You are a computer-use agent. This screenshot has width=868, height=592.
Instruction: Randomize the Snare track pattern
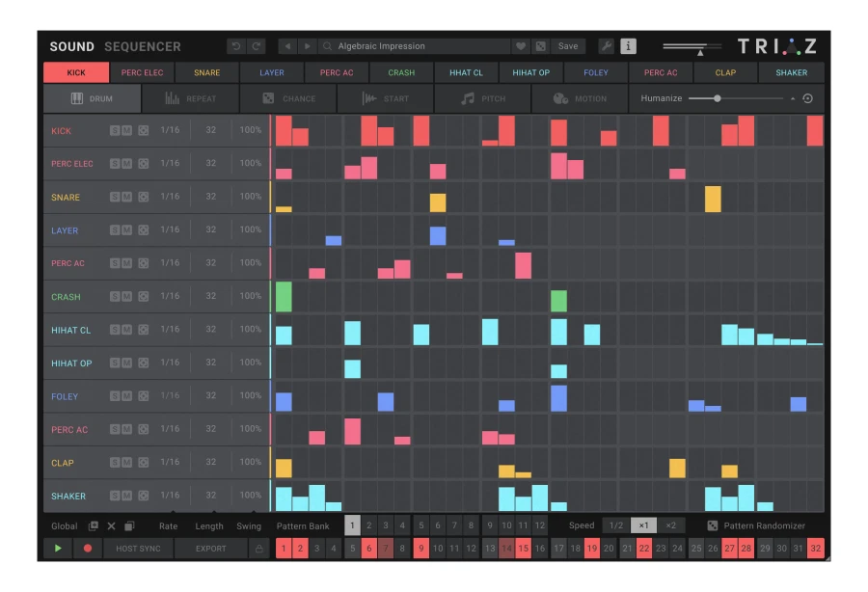point(144,197)
